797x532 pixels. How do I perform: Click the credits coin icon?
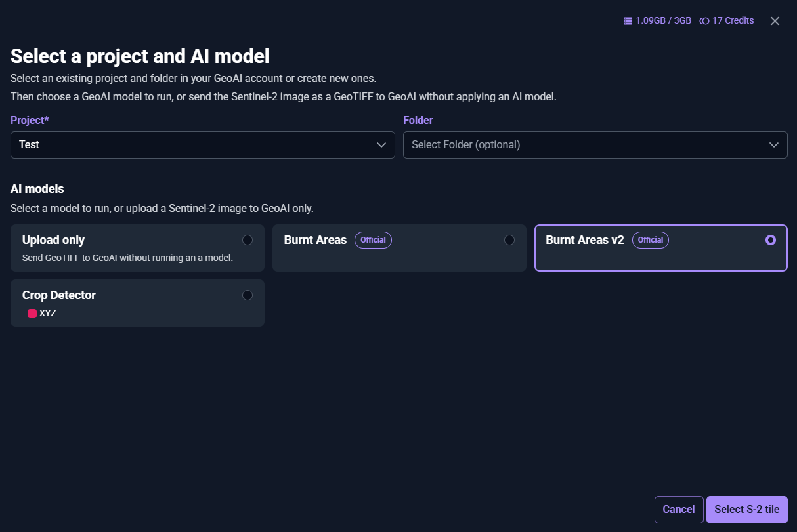704,20
